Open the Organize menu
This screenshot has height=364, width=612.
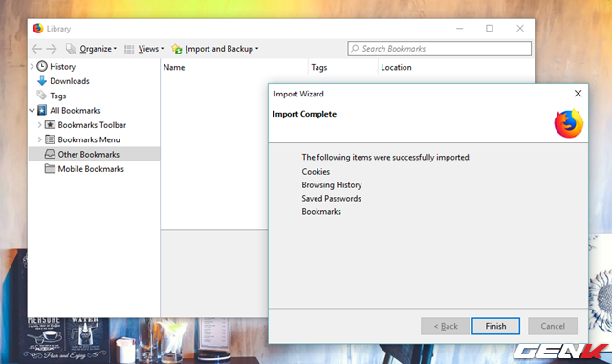(x=98, y=49)
